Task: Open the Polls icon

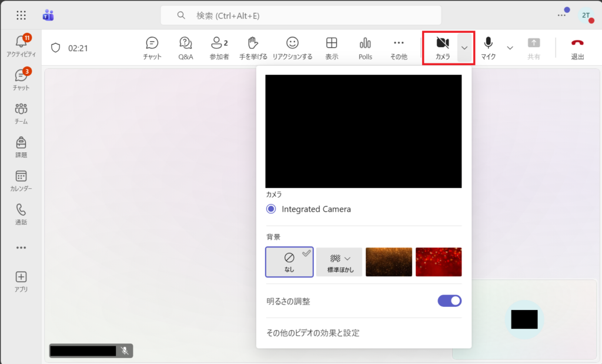Action: [365, 48]
